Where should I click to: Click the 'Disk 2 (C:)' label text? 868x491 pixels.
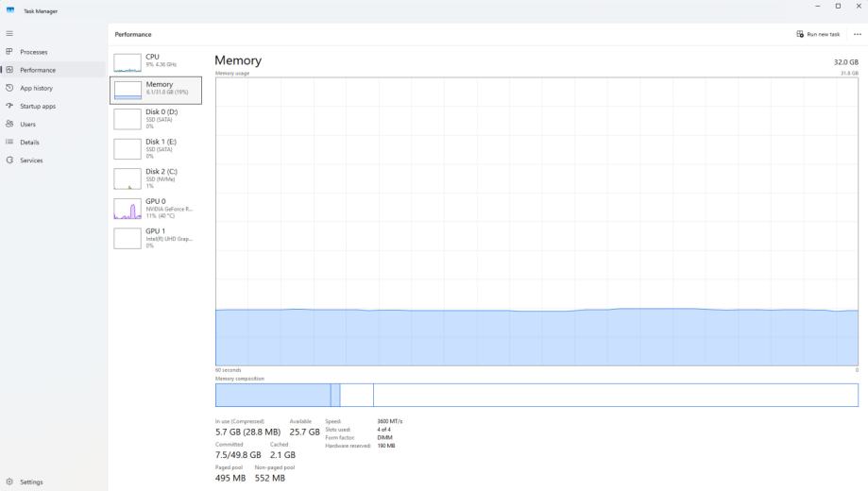click(162, 172)
